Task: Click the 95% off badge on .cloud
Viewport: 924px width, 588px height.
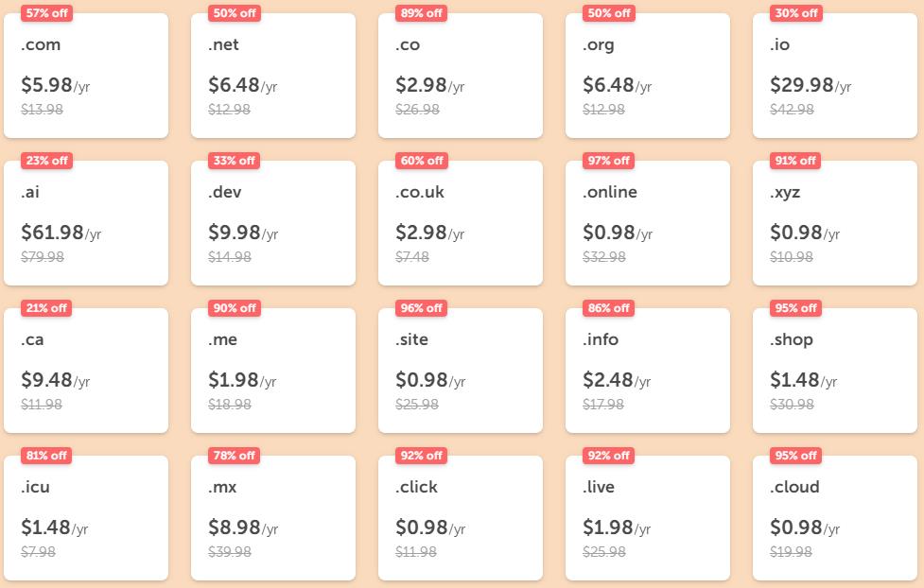Action: (x=796, y=456)
